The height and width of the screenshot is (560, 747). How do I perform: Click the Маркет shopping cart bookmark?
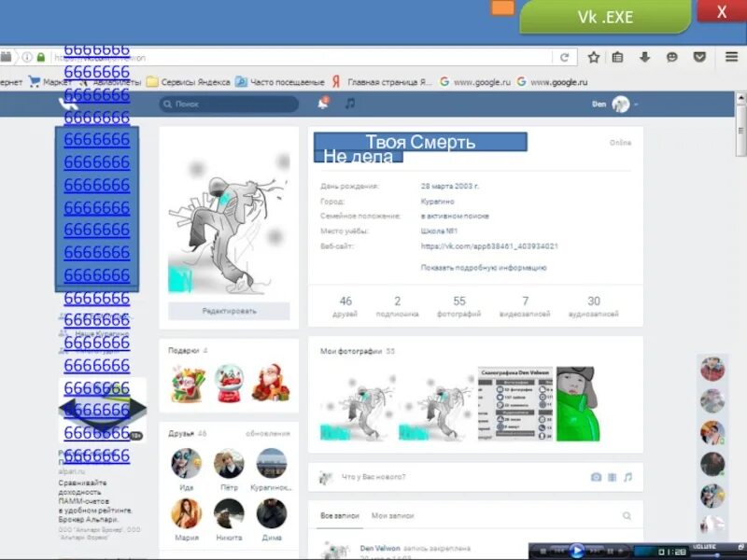point(49,82)
